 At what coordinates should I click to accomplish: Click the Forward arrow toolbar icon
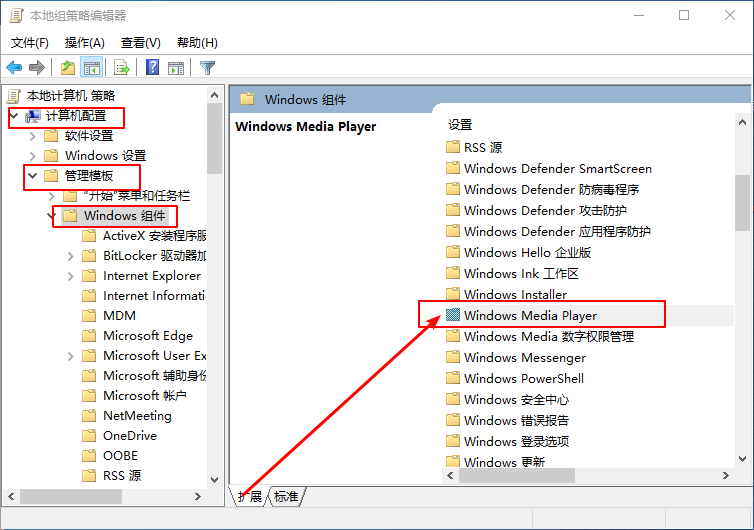click(37, 68)
